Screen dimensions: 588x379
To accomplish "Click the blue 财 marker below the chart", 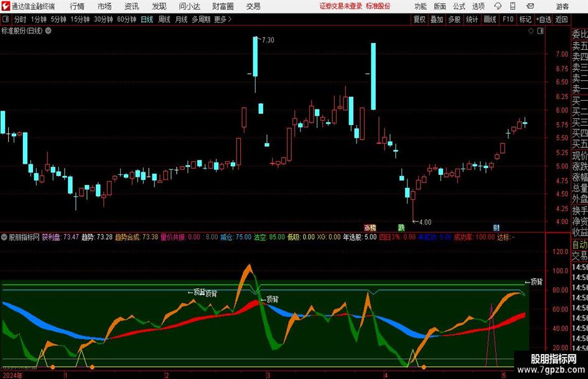I will (496, 227).
